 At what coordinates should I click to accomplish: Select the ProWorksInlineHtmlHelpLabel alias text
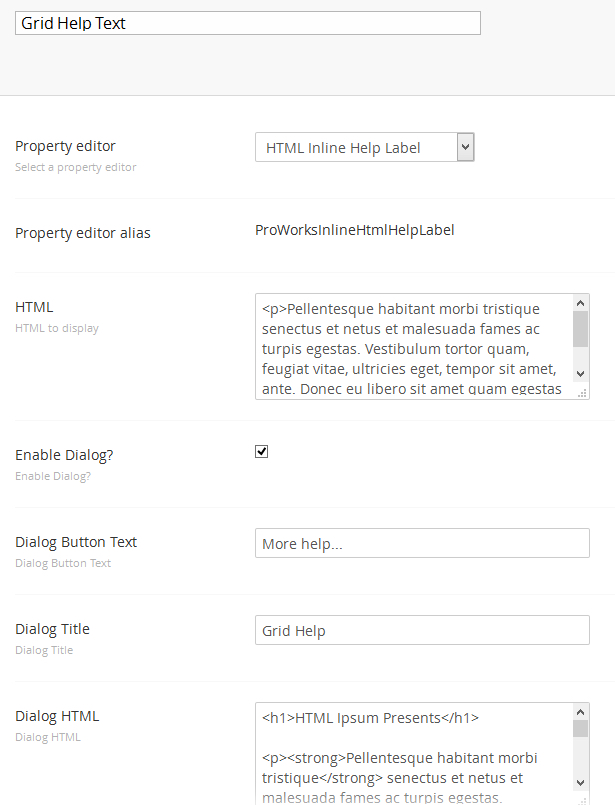(354, 230)
